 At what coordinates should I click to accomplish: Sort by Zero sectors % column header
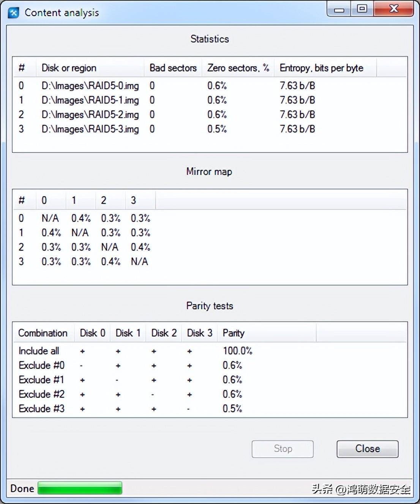[238, 68]
